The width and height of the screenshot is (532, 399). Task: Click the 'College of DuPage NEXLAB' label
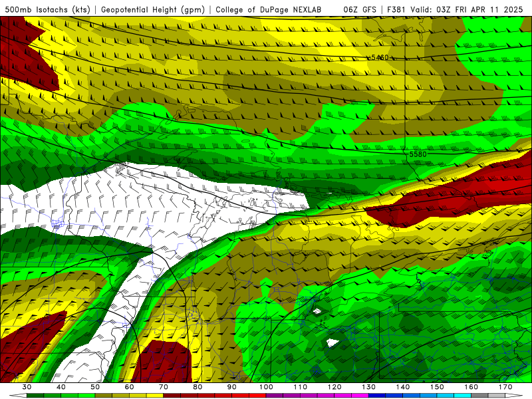(x=269, y=9)
